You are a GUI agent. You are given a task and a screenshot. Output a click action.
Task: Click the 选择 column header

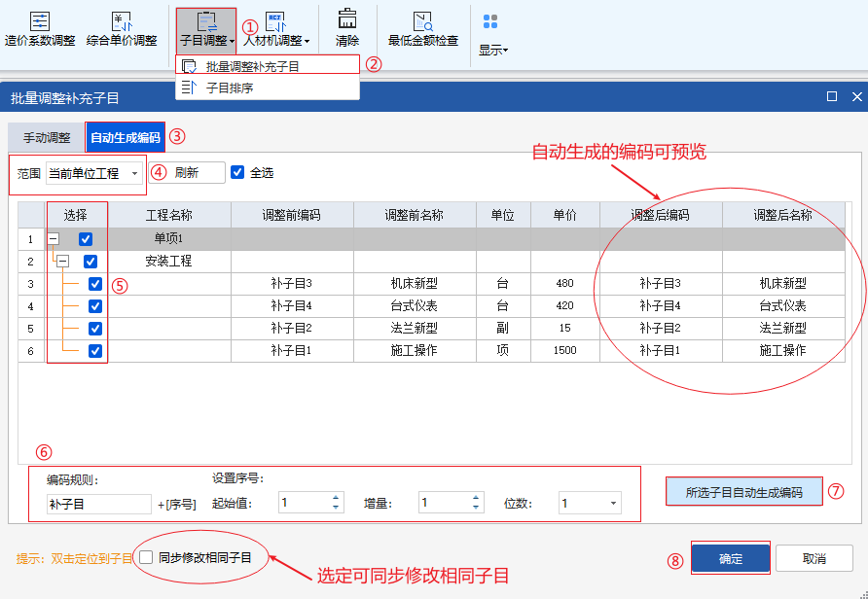coord(76,215)
